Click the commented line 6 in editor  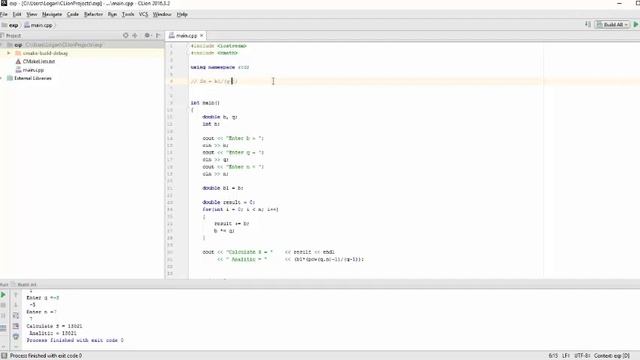click(x=214, y=82)
